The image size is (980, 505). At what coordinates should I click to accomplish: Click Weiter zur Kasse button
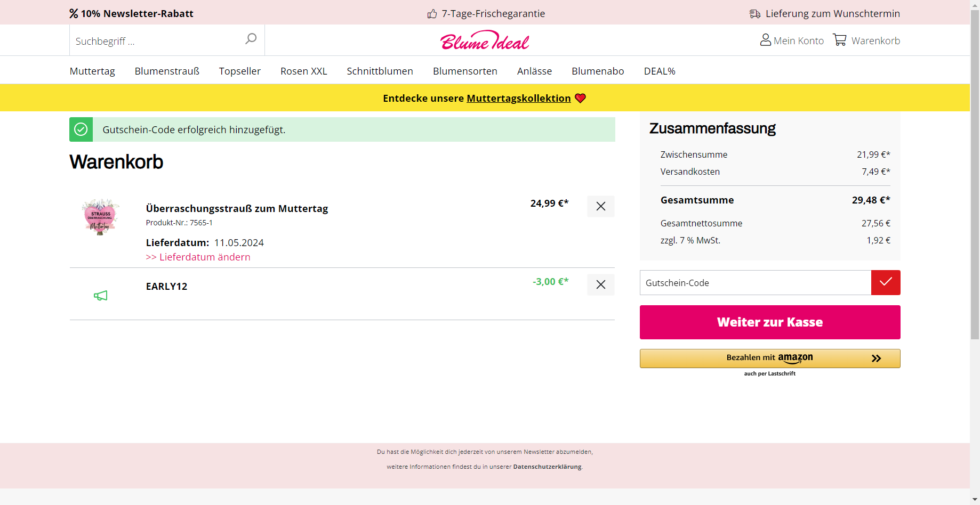[x=770, y=322]
